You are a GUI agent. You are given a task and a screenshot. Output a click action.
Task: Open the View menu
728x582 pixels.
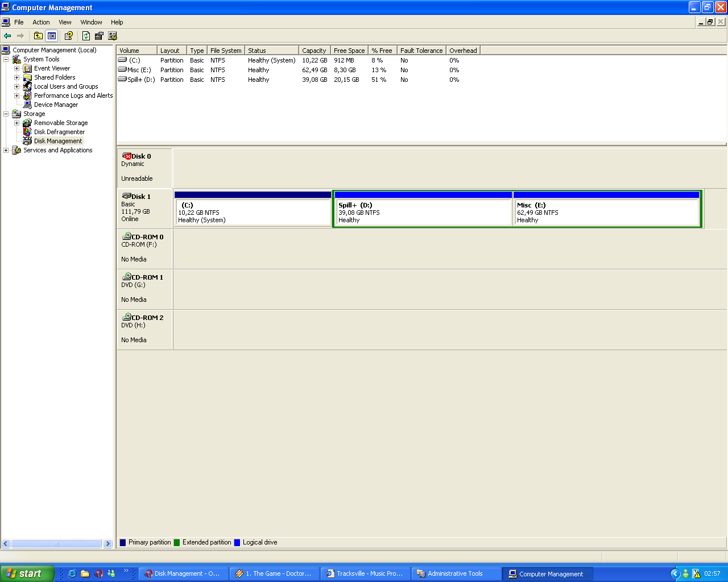pyautogui.click(x=65, y=22)
